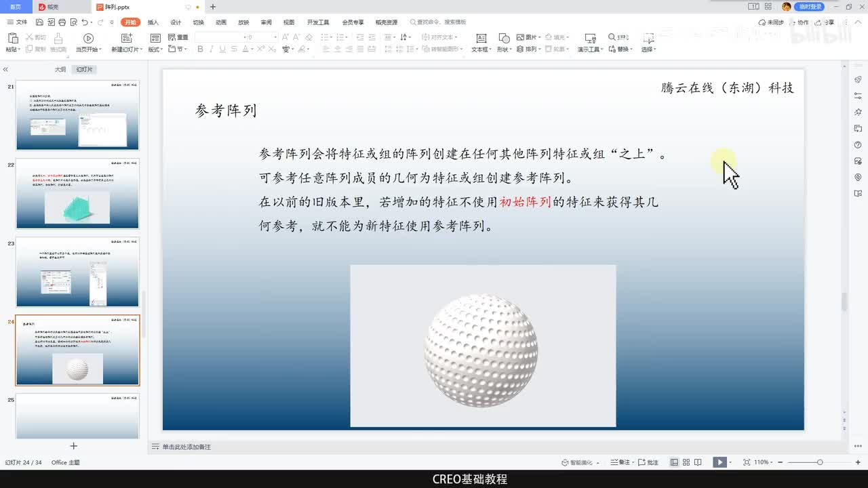This screenshot has height=488, width=868.
Task: Click the Shapes (形状) icon
Action: (504, 39)
